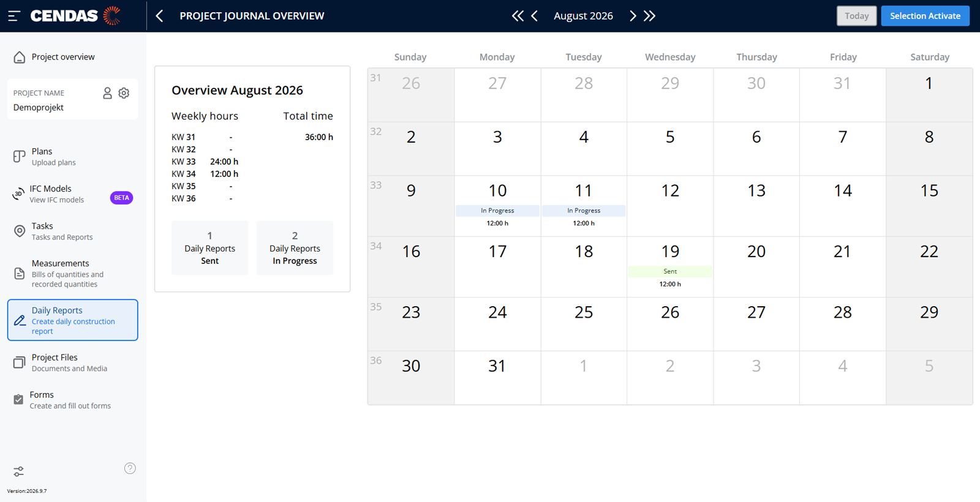Click the Saturday column header
The image size is (980, 502).
click(x=930, y=57)
